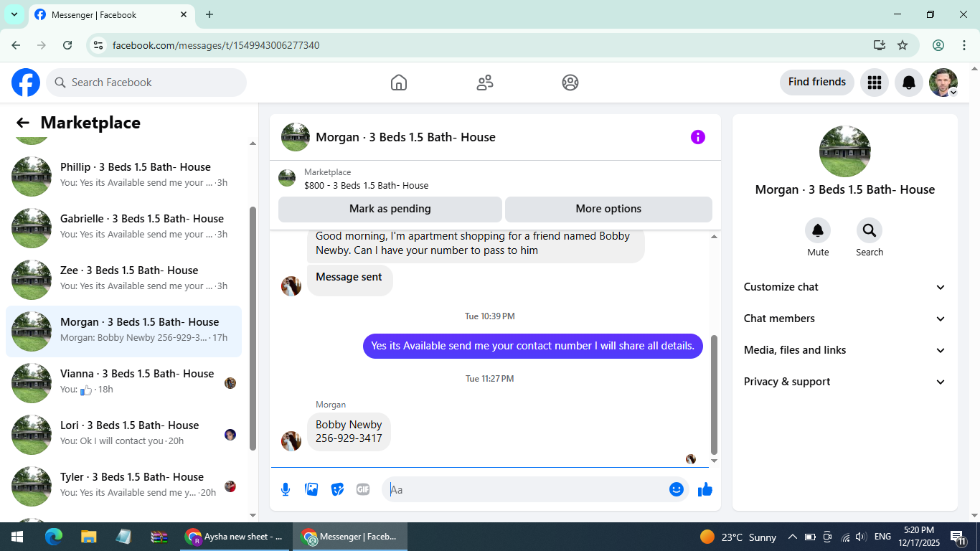Open the Facebook menu grid icon
Screen dimensions: 980x551
point(874,83)
